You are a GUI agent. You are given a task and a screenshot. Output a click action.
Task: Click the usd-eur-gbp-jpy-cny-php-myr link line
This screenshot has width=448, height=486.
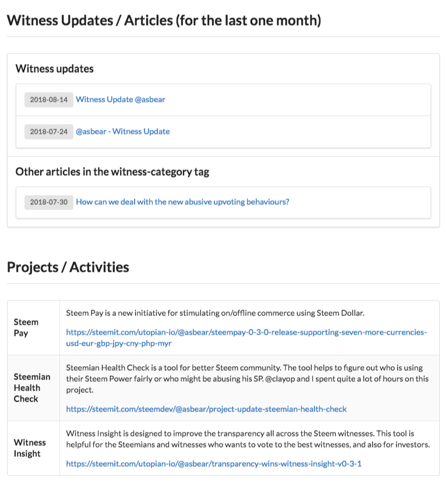click(x=119, y=343)
